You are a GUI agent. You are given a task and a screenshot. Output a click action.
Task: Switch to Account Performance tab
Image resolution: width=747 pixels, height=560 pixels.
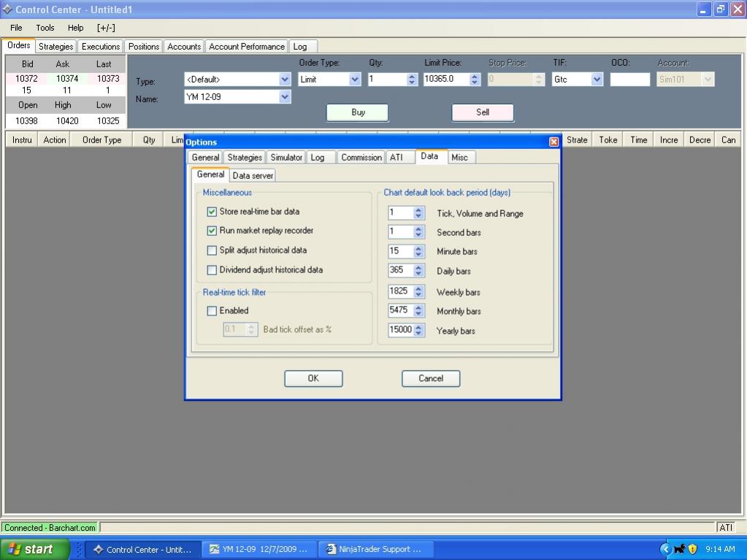246,46
